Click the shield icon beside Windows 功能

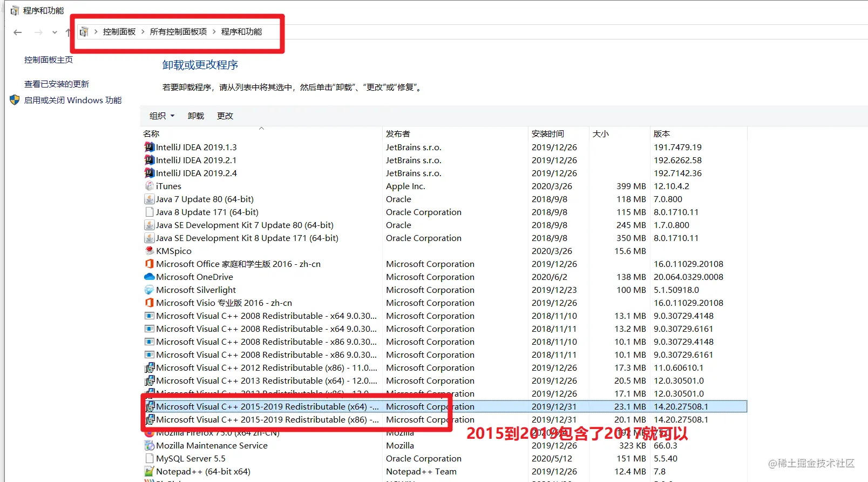pos(15,100)
